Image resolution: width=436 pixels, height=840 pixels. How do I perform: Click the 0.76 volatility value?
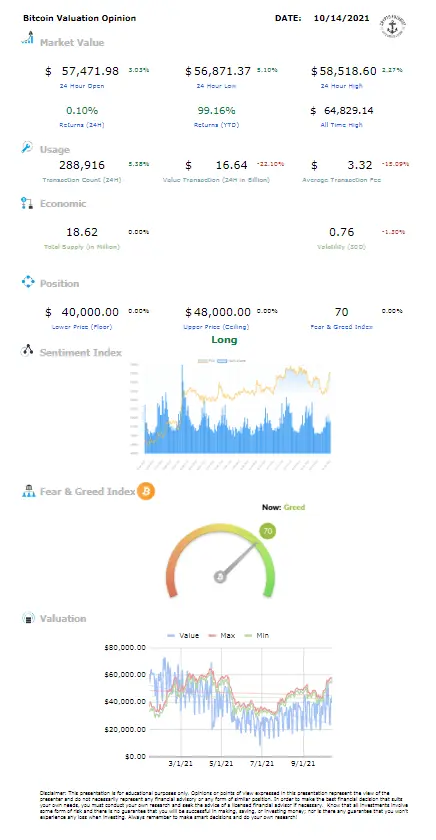(342, 232)
